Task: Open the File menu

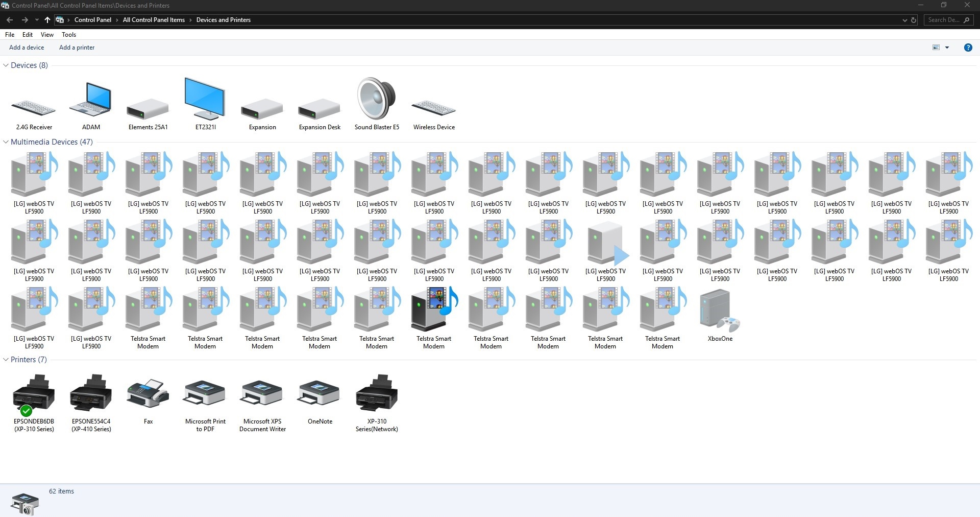Action: coord(10,35)
